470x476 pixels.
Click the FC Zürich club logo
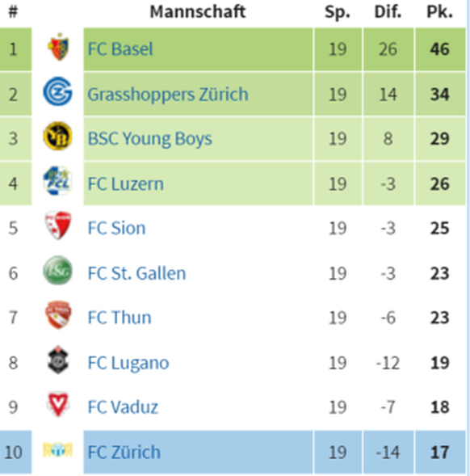57,450
